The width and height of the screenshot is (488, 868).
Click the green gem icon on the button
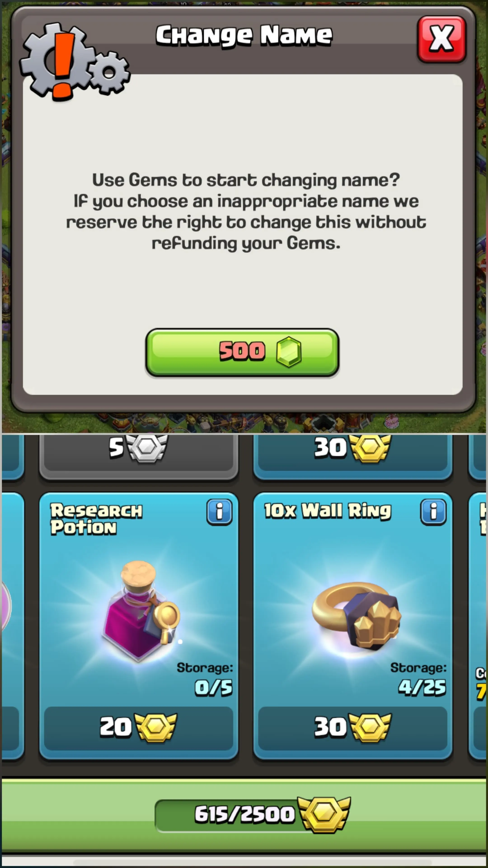(289, 352)
